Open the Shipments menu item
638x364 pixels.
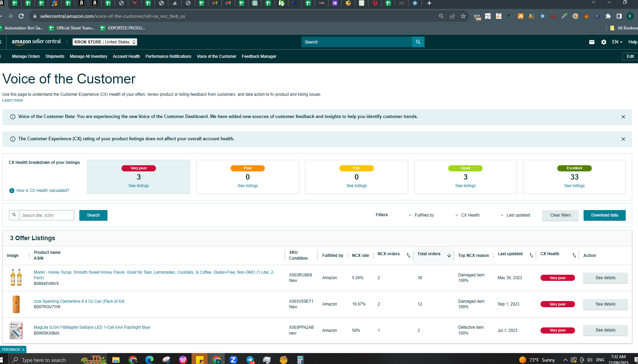tap(55, 56)
